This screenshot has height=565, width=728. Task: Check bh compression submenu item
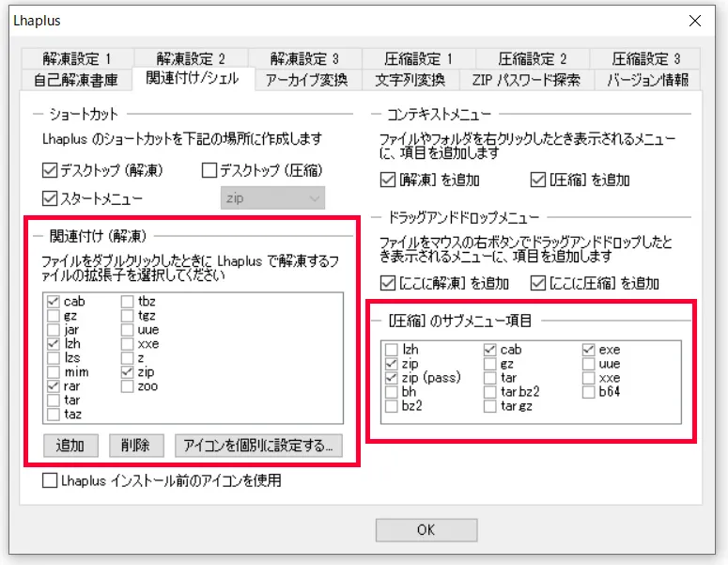(392, 392)
